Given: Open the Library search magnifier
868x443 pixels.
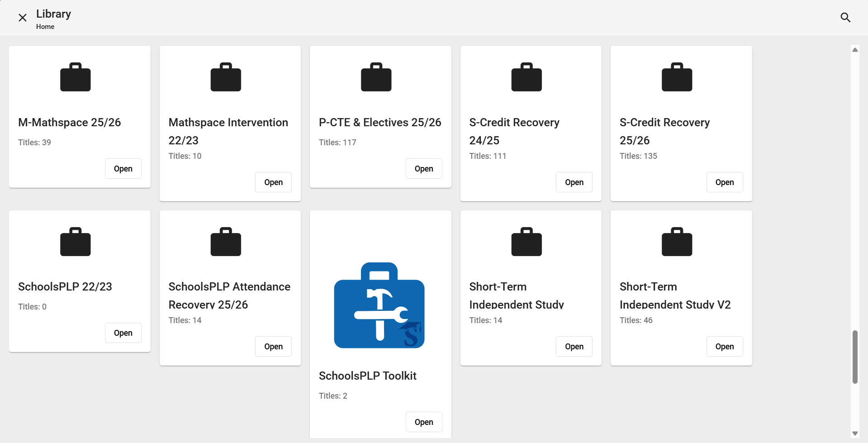Looking at the screenshot, I should point(845,18).
